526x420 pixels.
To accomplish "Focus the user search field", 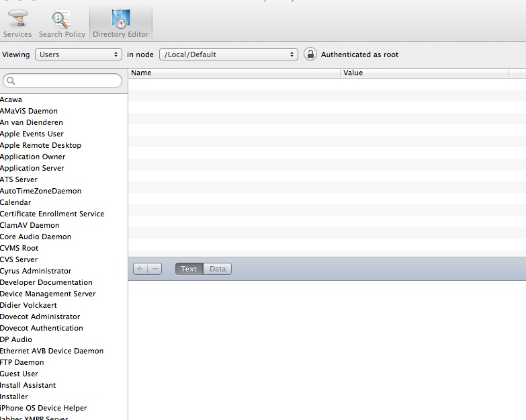I will tap(62, 81).
